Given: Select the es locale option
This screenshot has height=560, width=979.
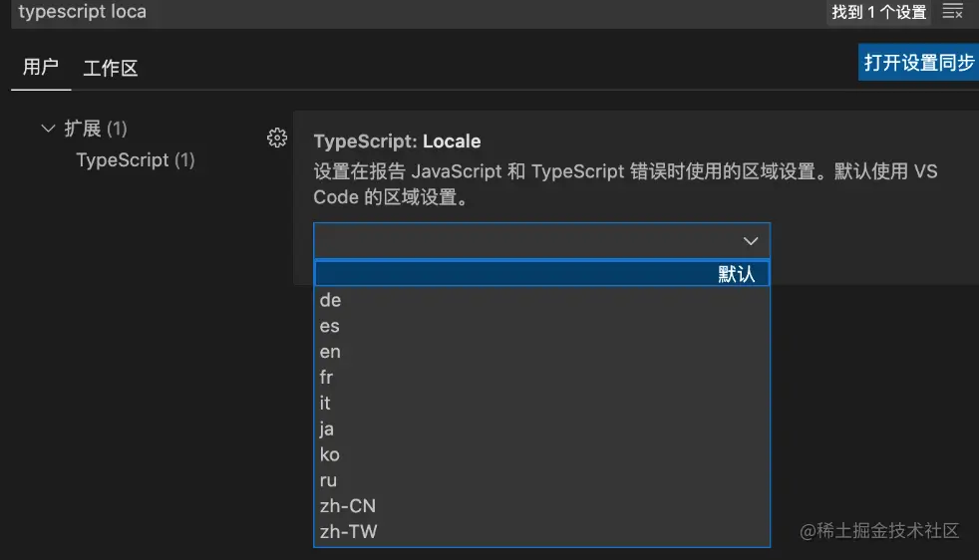Looking at the screenshot, I should click(x=542, y=326).
